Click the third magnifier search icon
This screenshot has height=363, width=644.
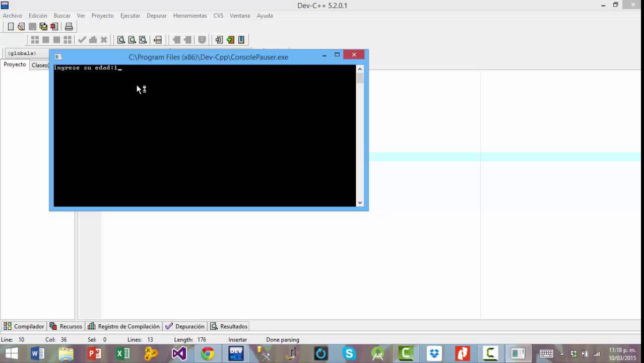[x=143, y=40]
